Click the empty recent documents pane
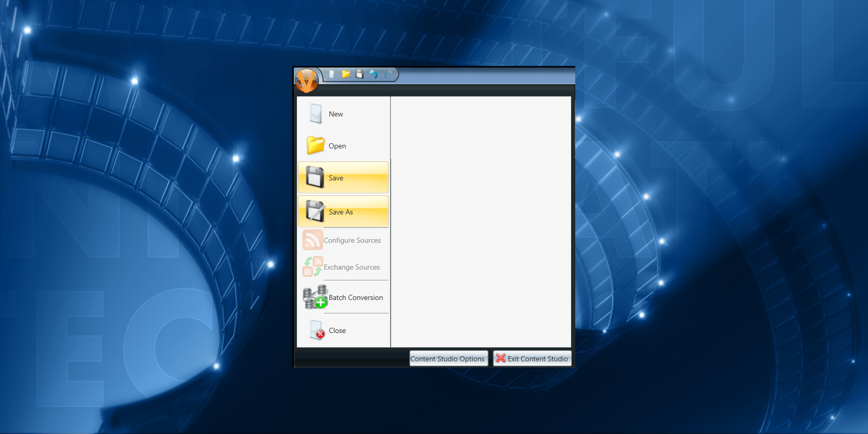 [x=481, y=222]
